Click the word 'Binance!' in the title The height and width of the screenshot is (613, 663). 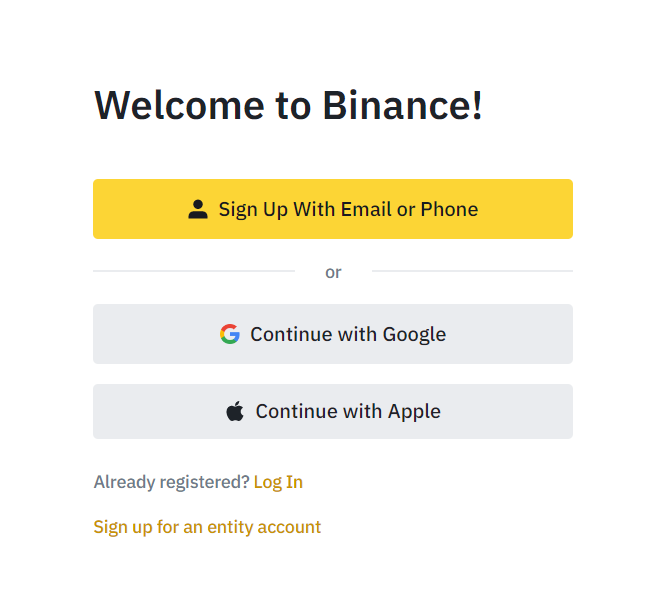[x=402, y=105]
